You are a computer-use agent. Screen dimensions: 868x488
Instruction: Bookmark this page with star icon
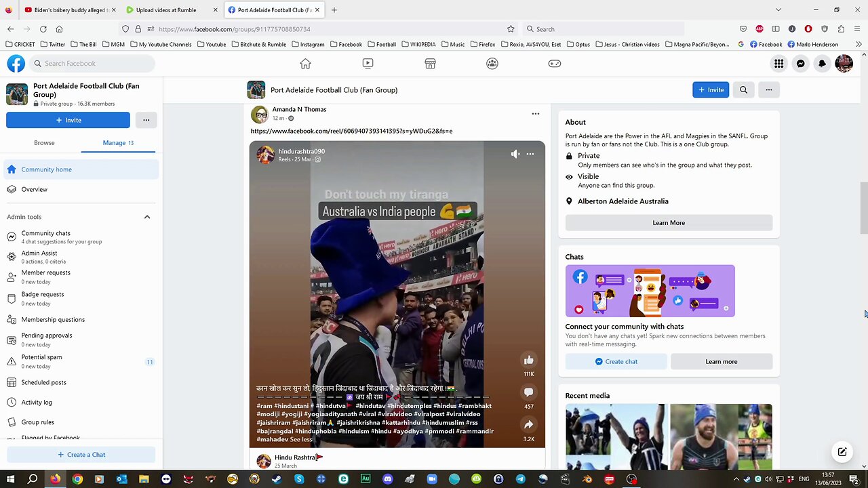click(x=511, y=29)
